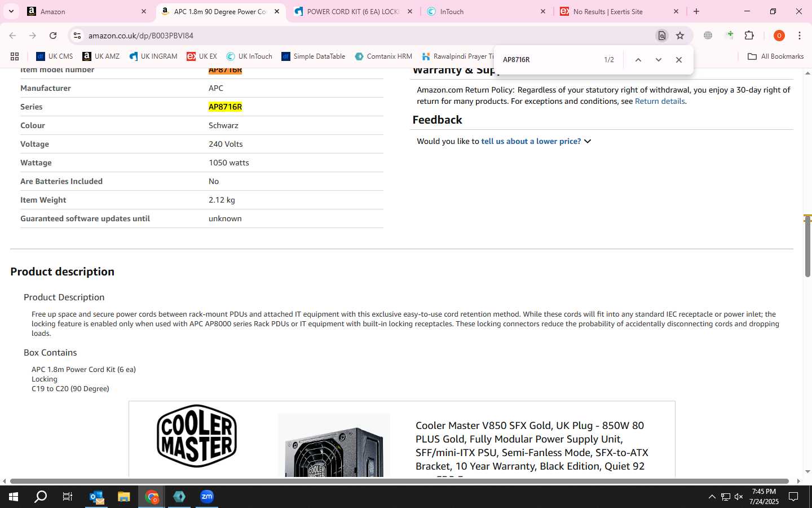Open the notification center icon
Viewport: 812px width, 508px height.
793,497
